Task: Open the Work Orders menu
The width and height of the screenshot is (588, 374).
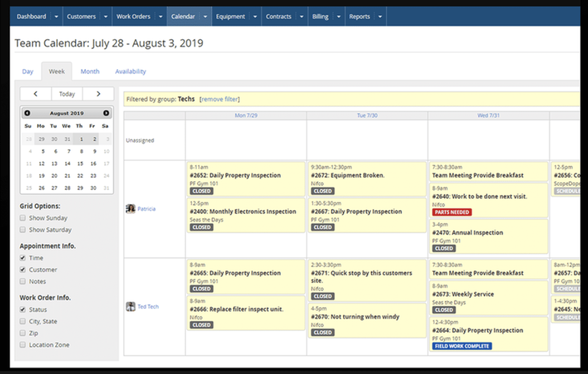Action: tap(134, 16)
